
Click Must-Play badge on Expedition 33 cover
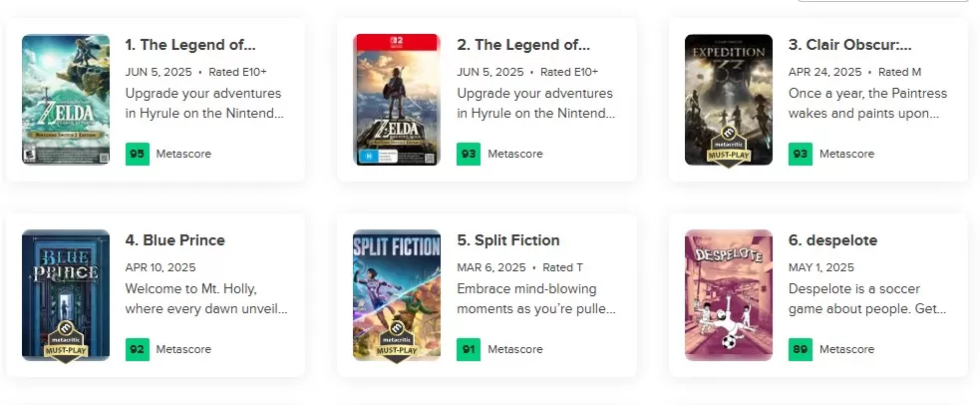tap(728, 147)
